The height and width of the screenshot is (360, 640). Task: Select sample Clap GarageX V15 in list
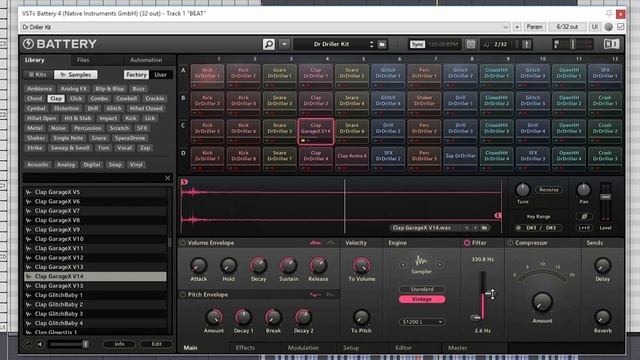(95, 286)
